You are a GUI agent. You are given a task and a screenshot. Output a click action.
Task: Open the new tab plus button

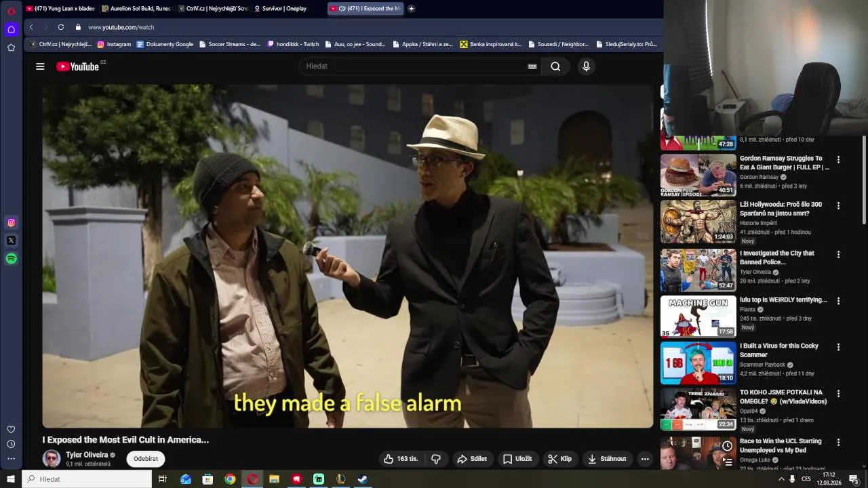click(411, 9)
